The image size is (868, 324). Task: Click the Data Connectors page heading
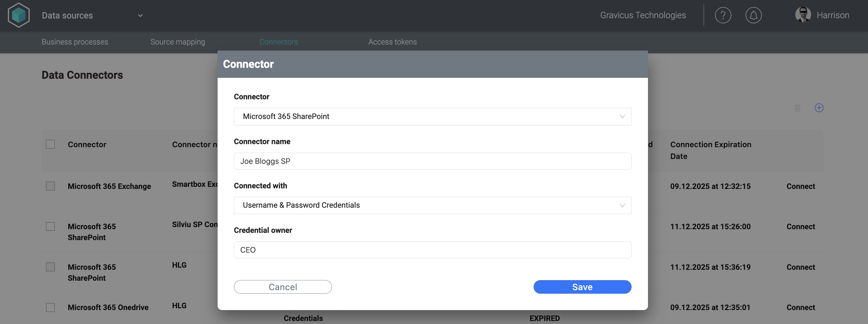pos(82,75)
